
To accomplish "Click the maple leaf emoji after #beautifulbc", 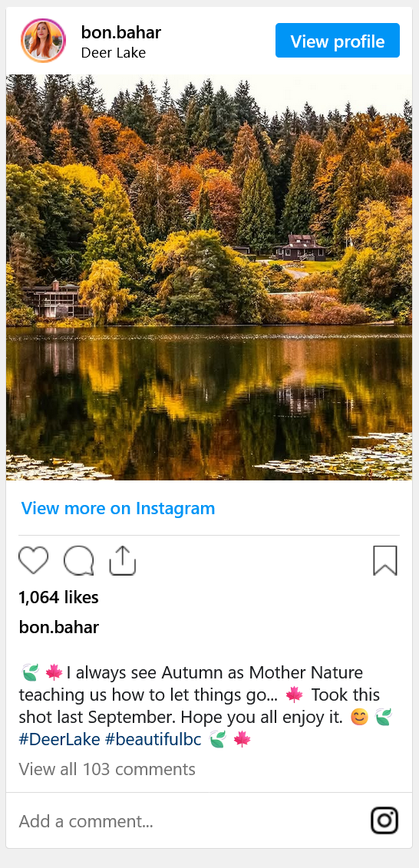I will (242, 740).
